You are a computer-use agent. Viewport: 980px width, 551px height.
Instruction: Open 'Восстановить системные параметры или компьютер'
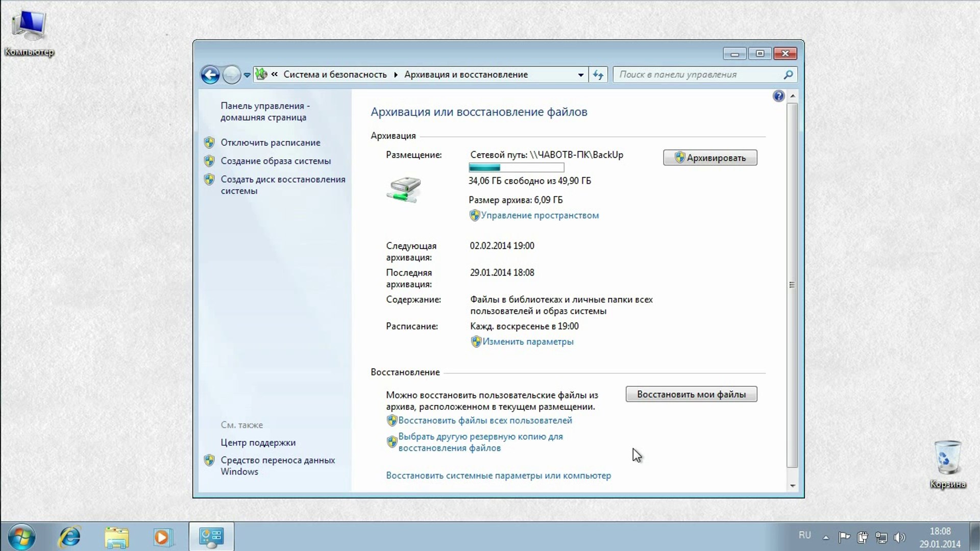(x=498, y=475)
